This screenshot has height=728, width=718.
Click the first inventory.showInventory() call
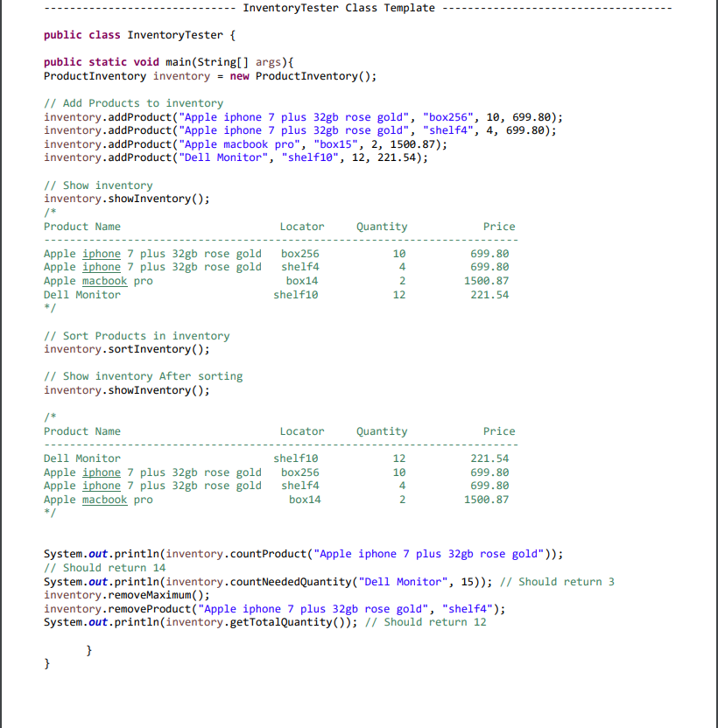pos(127,199)
